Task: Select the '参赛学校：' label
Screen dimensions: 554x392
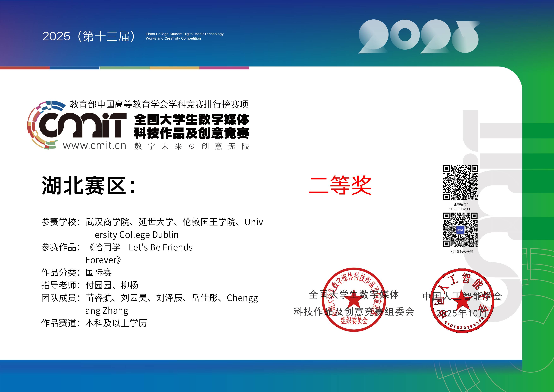Action: [61, 222]
